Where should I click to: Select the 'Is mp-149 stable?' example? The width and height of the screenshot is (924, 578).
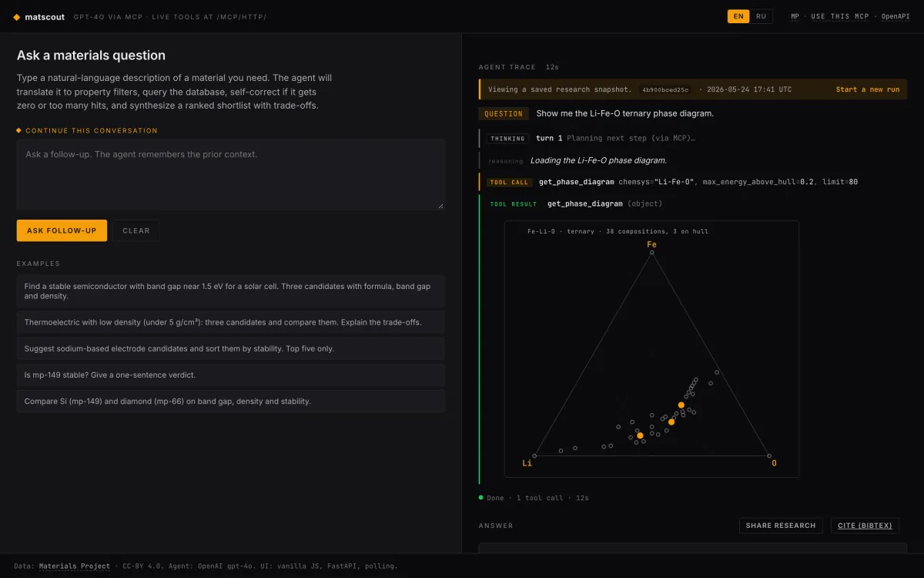[231, 375]
